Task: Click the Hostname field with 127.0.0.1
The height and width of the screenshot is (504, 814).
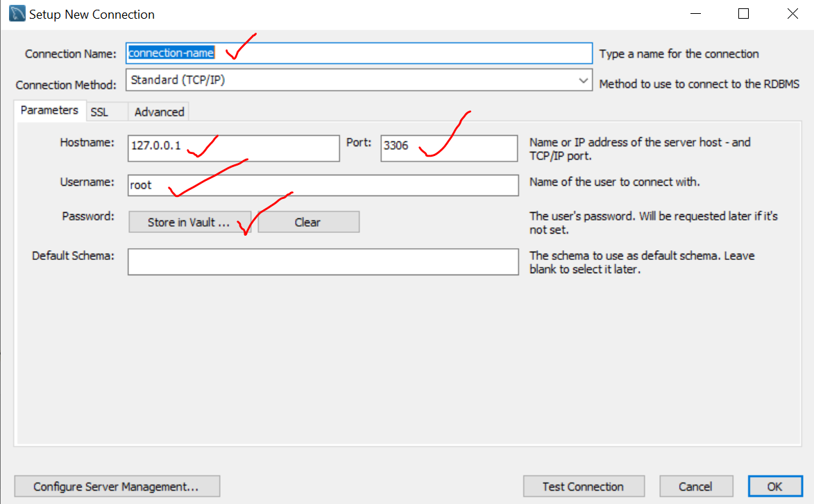Action: (234, 148)
